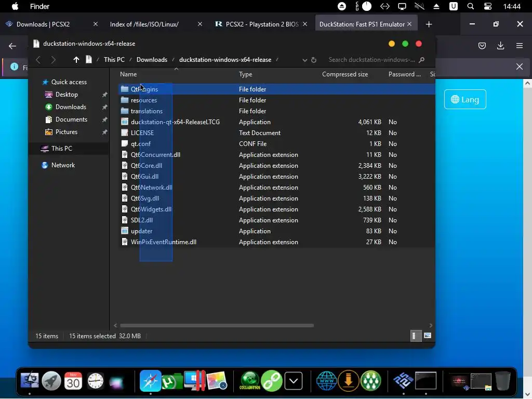Select the resources folder icon

pyautogui.click(x=125, y=100)
